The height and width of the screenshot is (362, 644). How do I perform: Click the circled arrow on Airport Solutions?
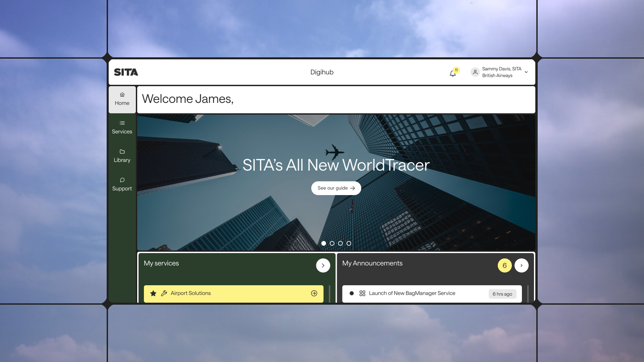pyautogui.click(x=314, y=293)
